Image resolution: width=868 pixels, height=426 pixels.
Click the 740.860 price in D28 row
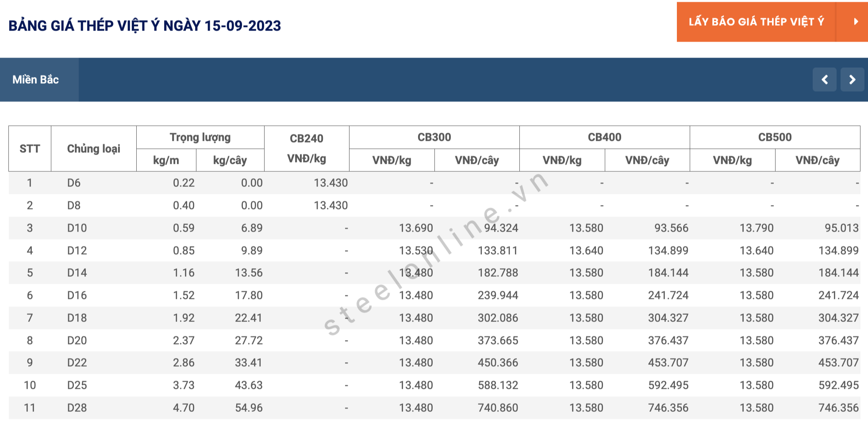[x=498, y=408]
